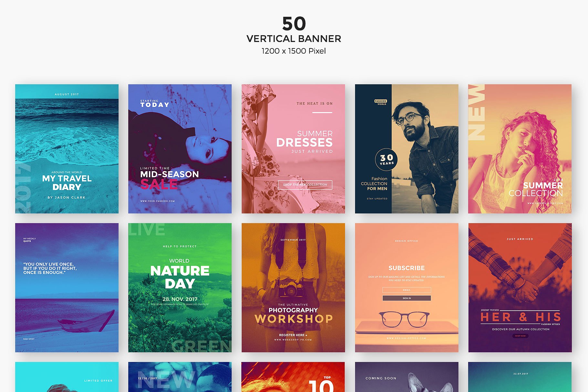Open the My Travel Diary banner
588x392 pixels.
[x=67, y=149]
